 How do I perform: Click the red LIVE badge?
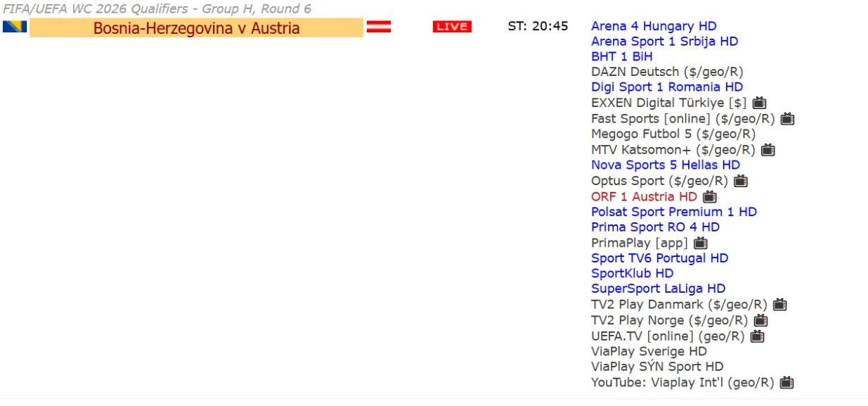click(452, 27)
